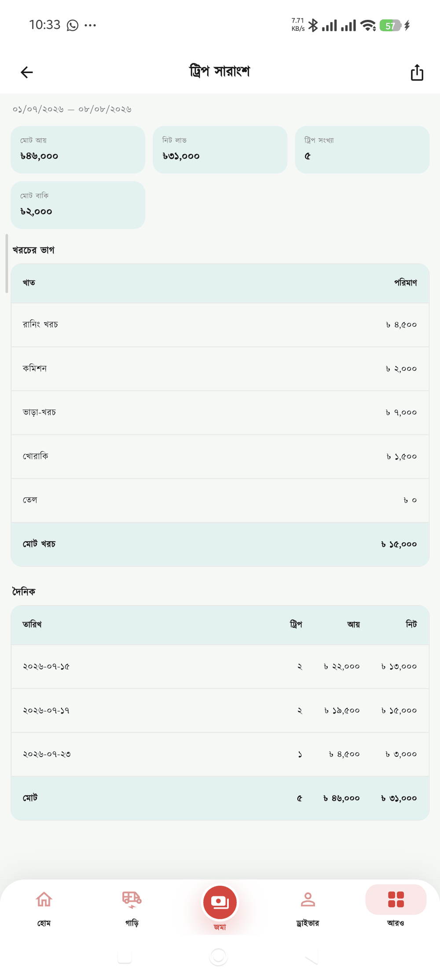Tap the share icon in header

(x=417, y=73)
